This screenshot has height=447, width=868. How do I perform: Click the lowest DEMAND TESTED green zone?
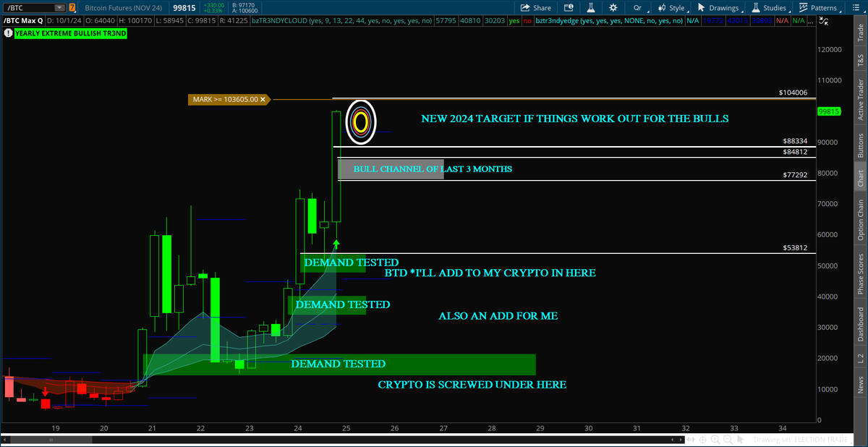[x=339, y=364]
